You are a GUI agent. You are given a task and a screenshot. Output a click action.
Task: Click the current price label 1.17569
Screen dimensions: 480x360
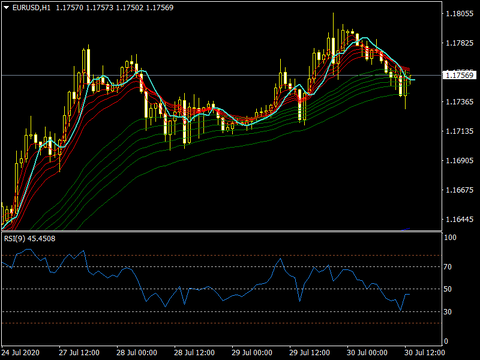coord(459,75)
